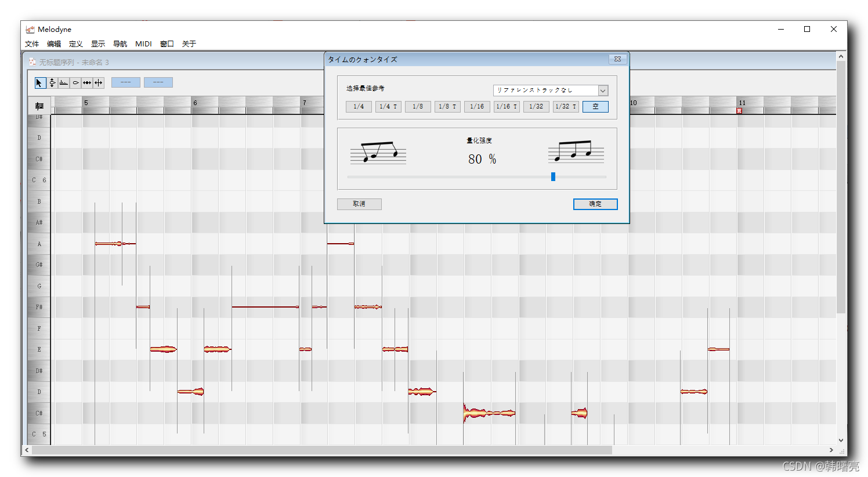
Task: Click the unquantized notes illustration
Action: (x=378, y=153)
